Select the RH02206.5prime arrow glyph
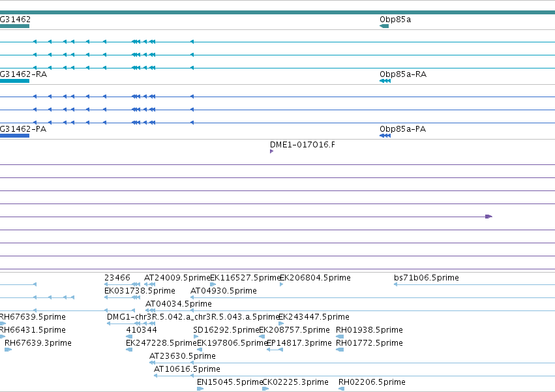Viewport: 555px width, 392px height. click(341, 389)
